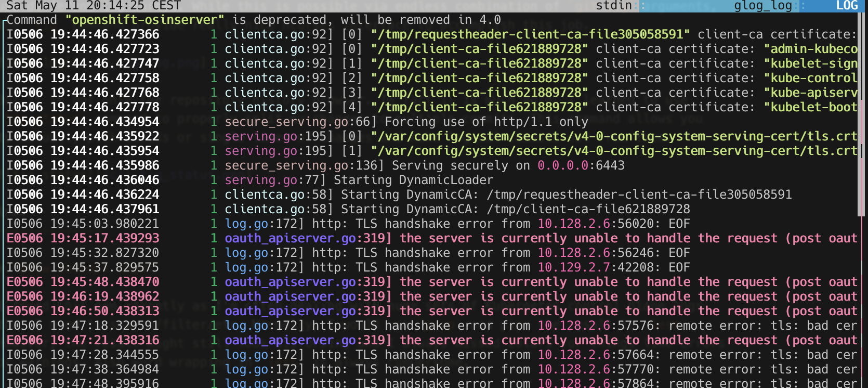868x388 pixels.
Task: Click the LOG view label in status bar
Action: 847,6
